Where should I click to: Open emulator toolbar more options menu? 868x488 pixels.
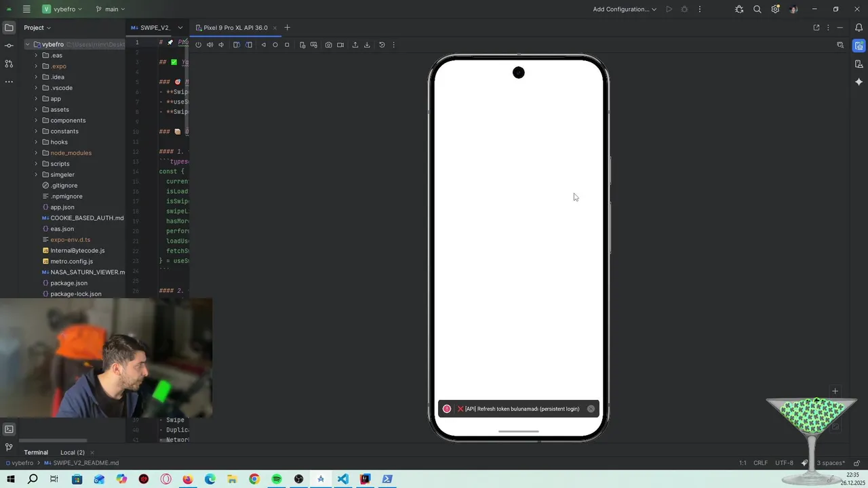[393, 45]
